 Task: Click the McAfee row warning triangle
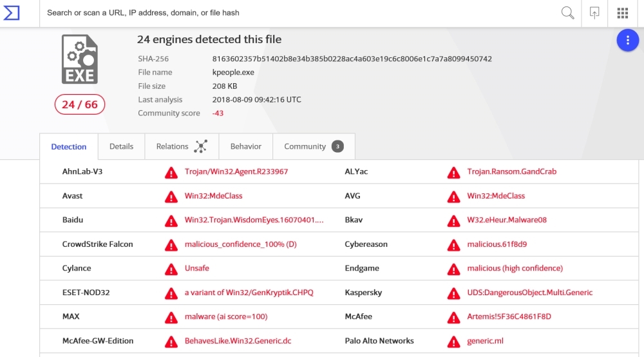[x=454, y=318]
